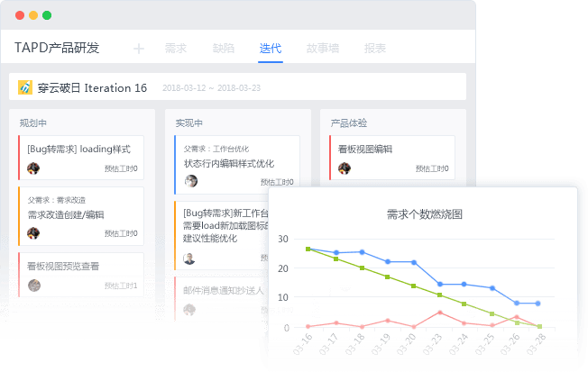The width and height of the screenshot is (588, 372).
Task: Open the 状态行内编辑样式优化 card
Action: click(237, 165)
